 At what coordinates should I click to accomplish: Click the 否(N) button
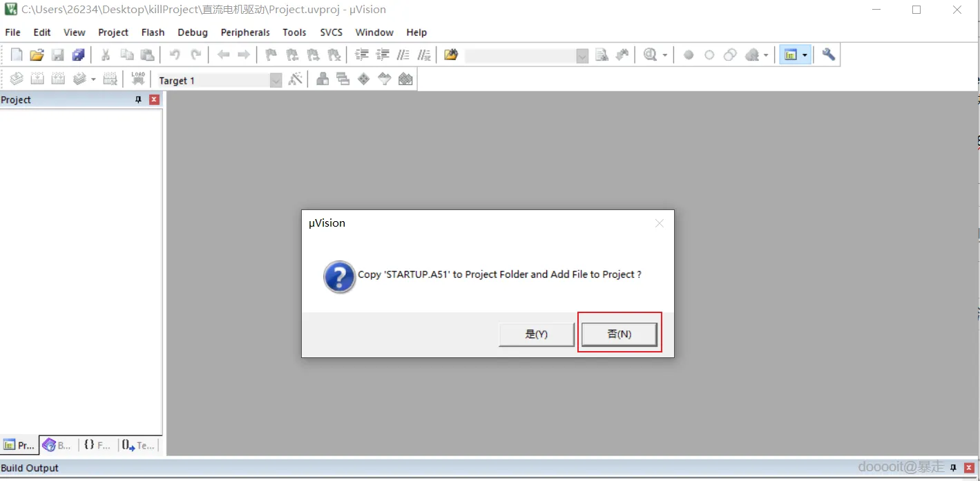[619, 334]
